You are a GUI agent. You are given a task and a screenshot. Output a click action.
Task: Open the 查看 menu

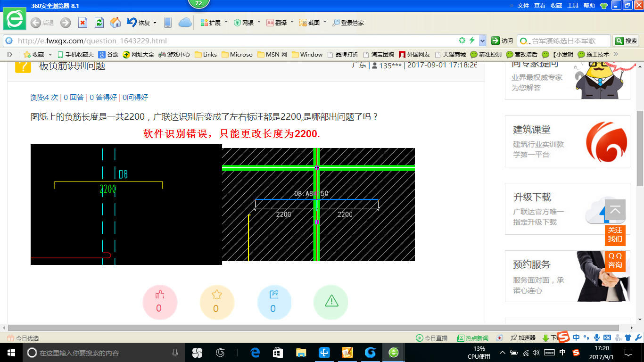(540, 6)
